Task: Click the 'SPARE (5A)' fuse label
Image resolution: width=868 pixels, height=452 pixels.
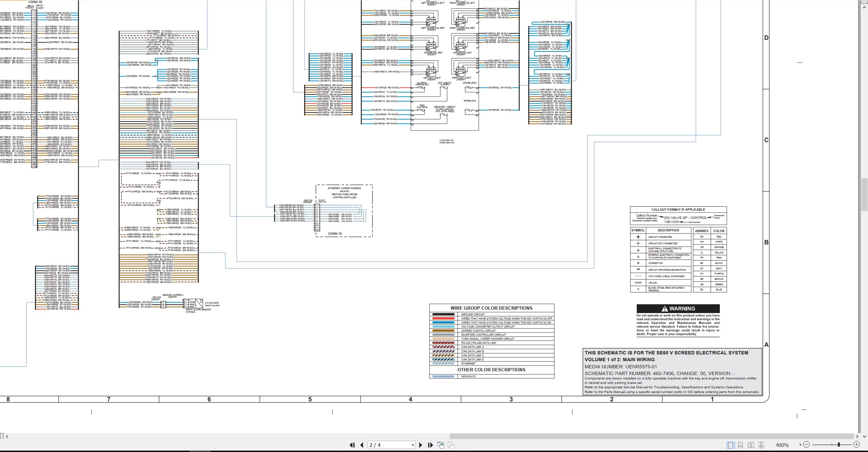Action: click(x=470, y=101)
